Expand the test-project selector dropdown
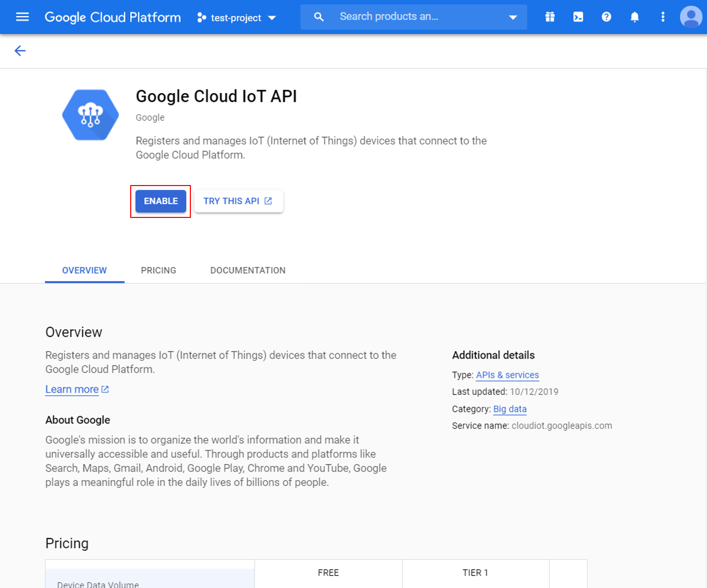 pyautogui.click(x=236, y=18)
